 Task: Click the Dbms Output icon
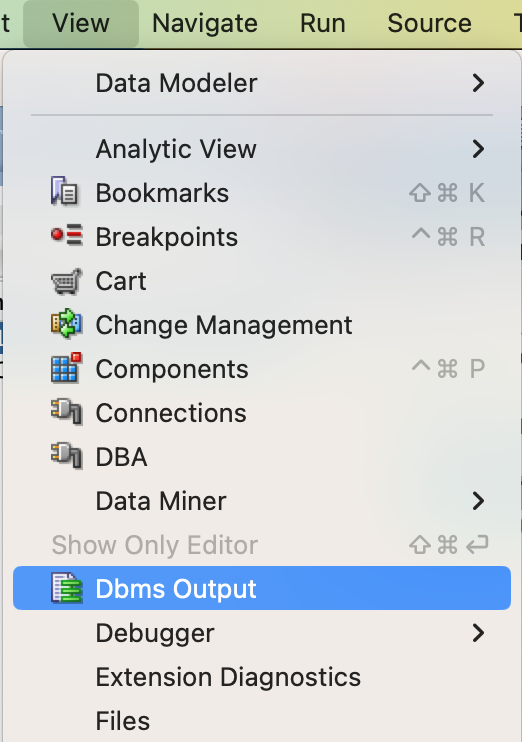pyautogui.click(x=66, y=588)
